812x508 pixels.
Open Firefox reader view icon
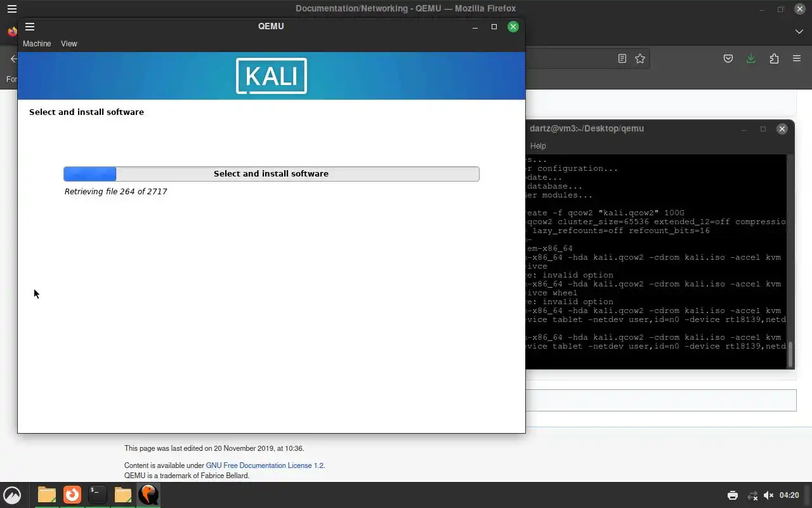point(622,58)
